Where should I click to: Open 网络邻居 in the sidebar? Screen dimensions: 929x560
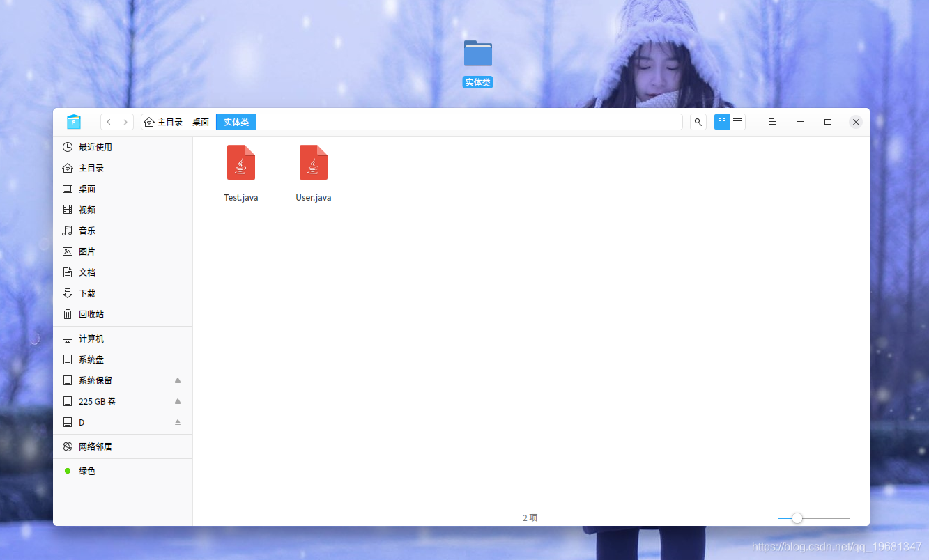point(123,446)
